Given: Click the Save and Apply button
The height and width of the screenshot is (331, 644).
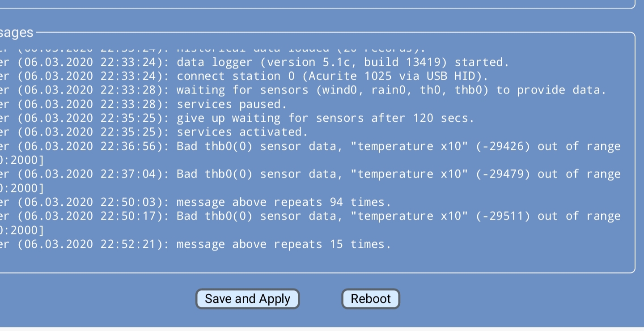Looking at the screenshot, I should [x=247, y=299].
